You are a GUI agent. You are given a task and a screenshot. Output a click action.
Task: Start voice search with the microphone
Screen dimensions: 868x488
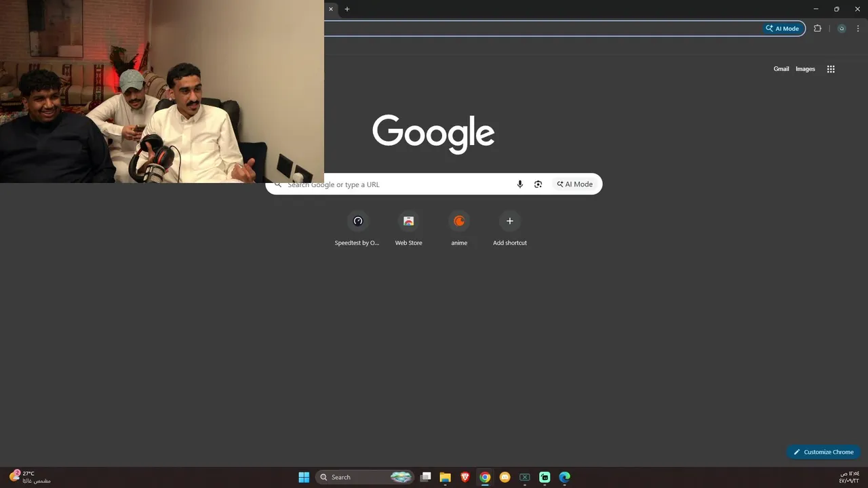coord(520,184)
